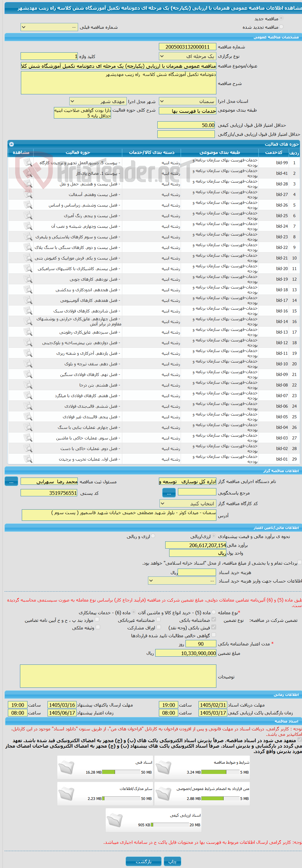Click the طبقه بندی موضوعی column header
Viewport: 302px width, 868px height.
(219, 152)
